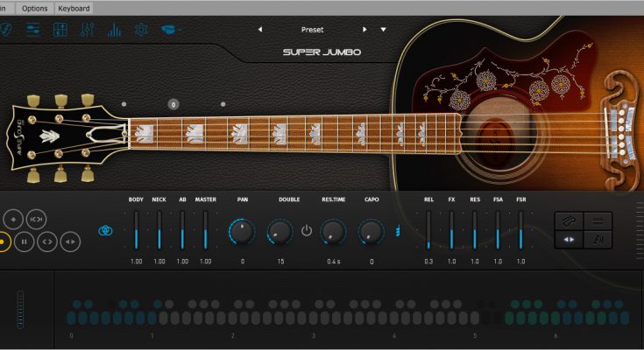Click the guitar pick icon in top toolbar

(x=6, y=31)
